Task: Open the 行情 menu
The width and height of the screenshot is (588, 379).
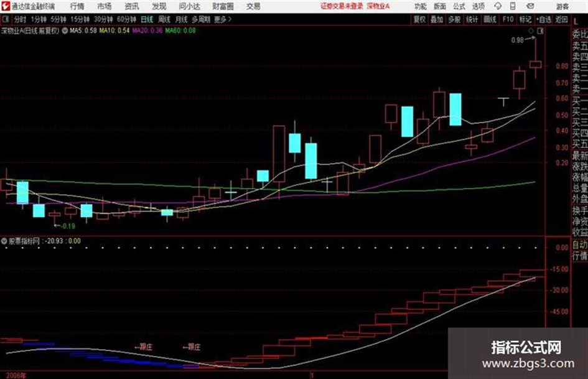Action: [x=77, y=6]
